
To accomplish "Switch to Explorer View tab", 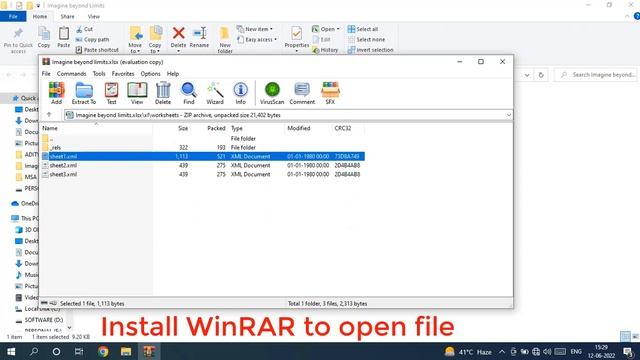I will [93, 16].
